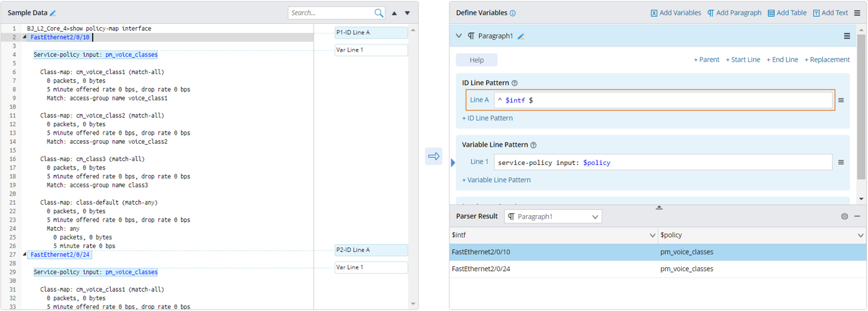Rename Paragraph1 using the pencil icon
This screenshot has height=311, width=868.
click(521, 37)
